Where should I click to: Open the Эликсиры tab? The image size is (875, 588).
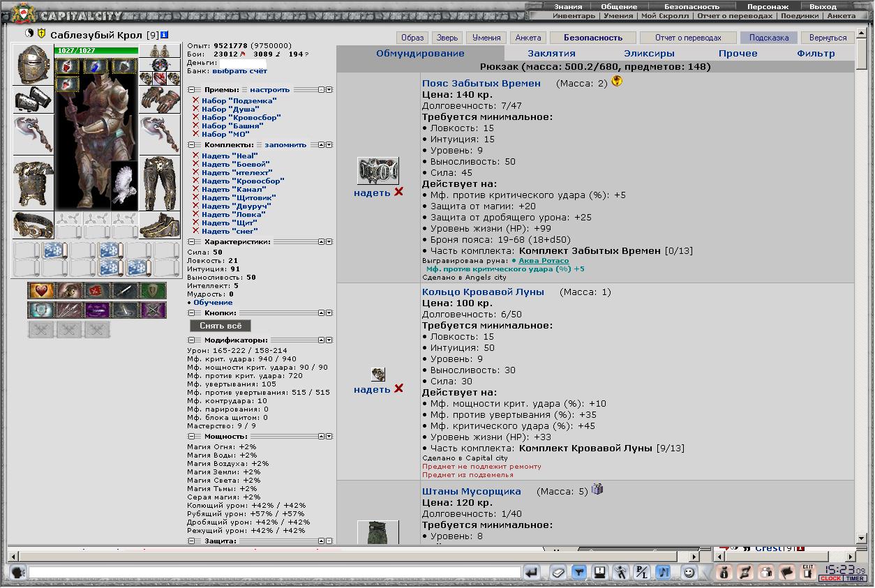649,53
